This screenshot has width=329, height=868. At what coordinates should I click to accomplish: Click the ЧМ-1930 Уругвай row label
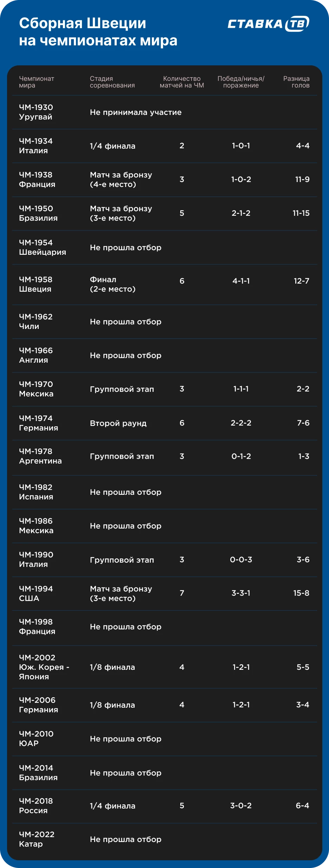coord(36,112)
